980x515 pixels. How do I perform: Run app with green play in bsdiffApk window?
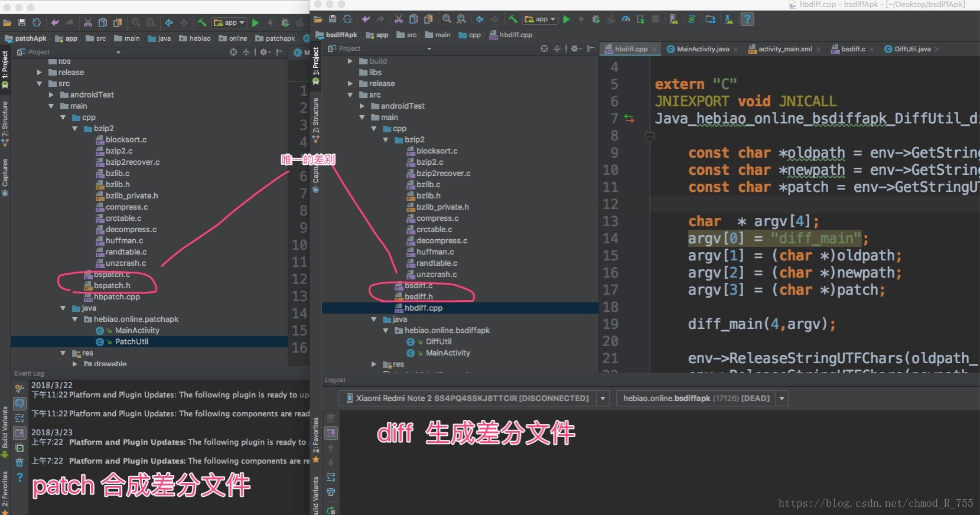566,19
